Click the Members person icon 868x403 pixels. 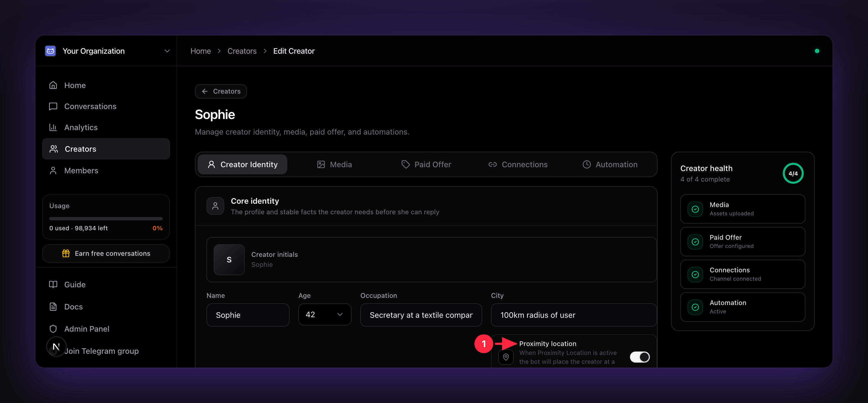coord(53,170)
